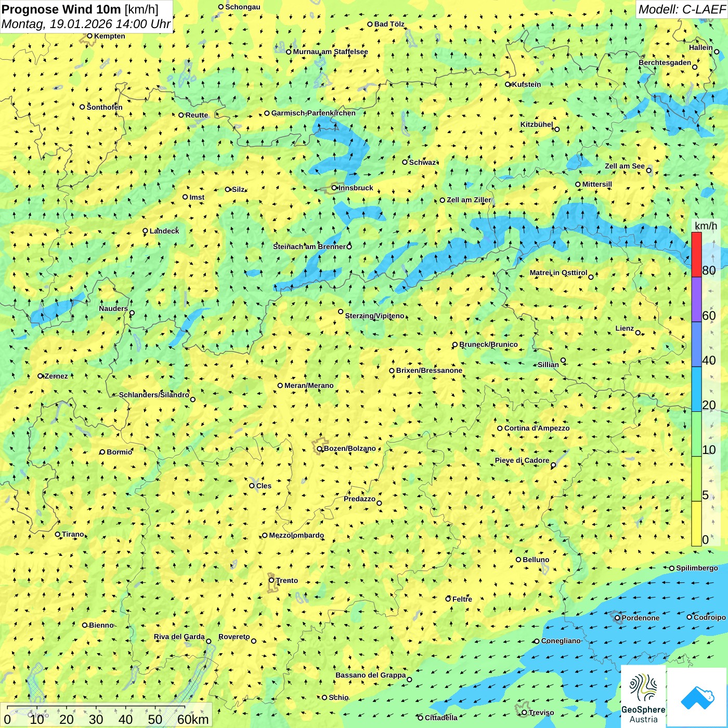Click the Imst label
Screen dimensions: 728x728
(x=197, y=197)
